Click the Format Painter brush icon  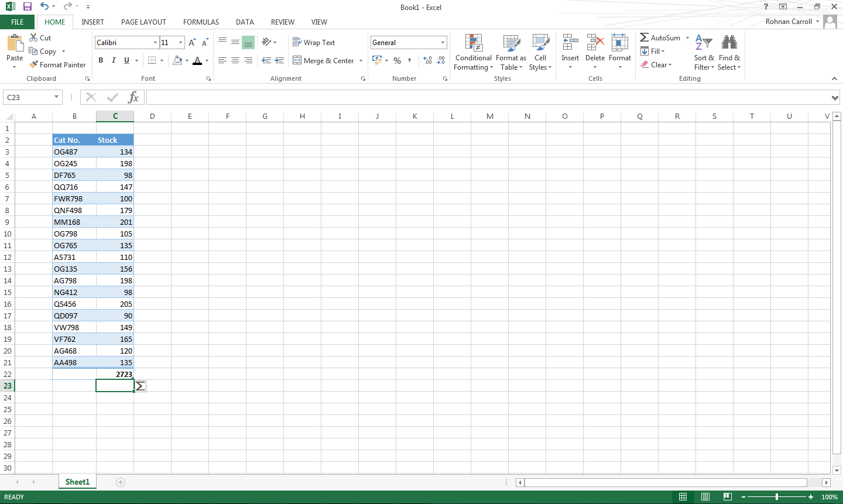33,64
